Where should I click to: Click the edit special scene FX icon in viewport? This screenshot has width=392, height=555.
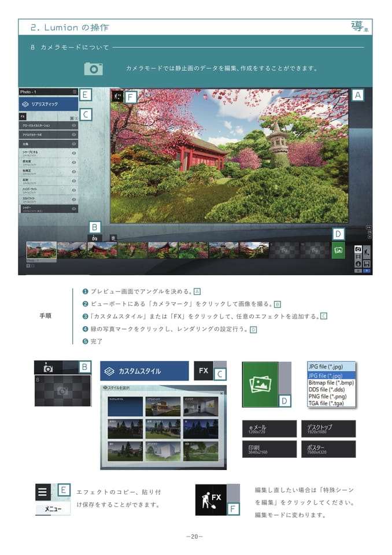point(117,96)
